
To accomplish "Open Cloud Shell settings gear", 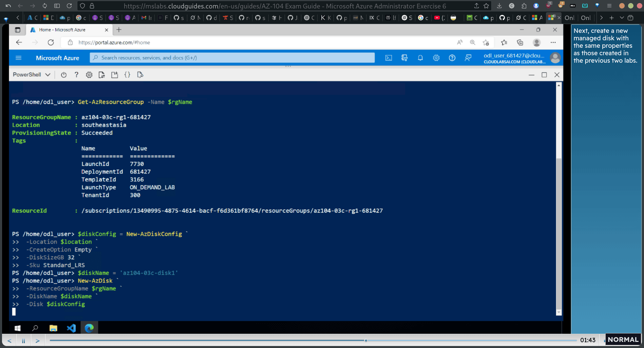I will click(x=89, y=75).
